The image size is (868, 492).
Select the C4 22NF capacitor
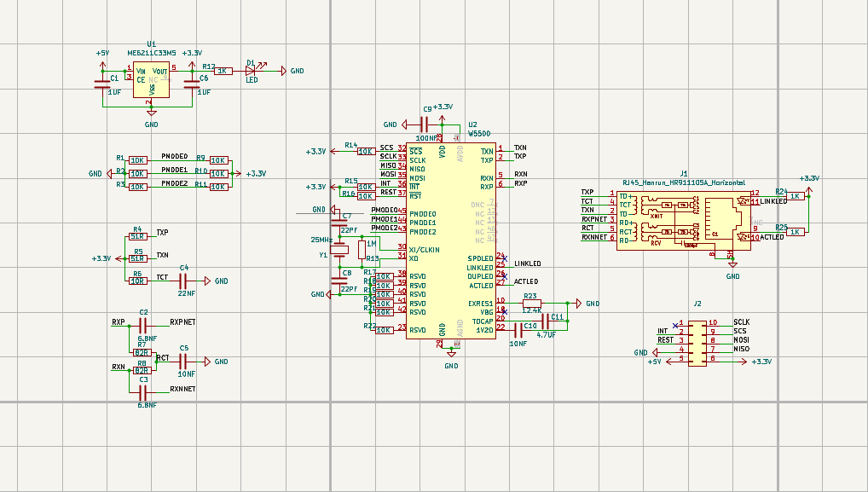pos(182,281)
